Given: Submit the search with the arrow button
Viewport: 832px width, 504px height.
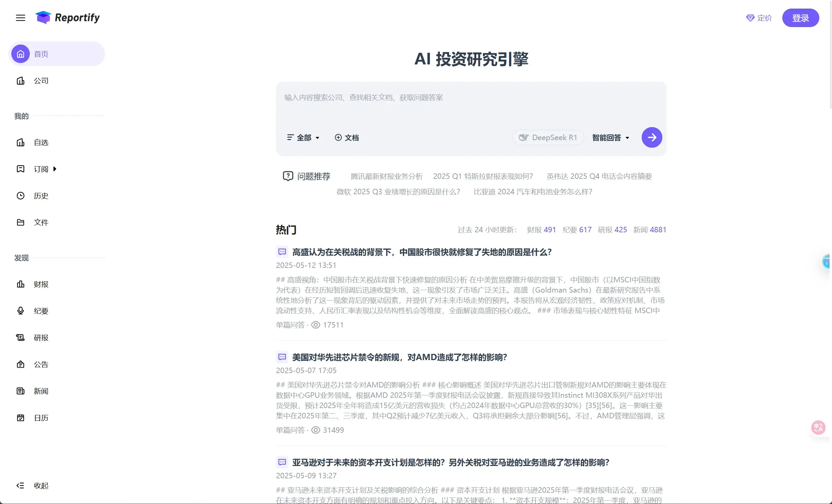Looking at the screenshot, I should point(651,137).
